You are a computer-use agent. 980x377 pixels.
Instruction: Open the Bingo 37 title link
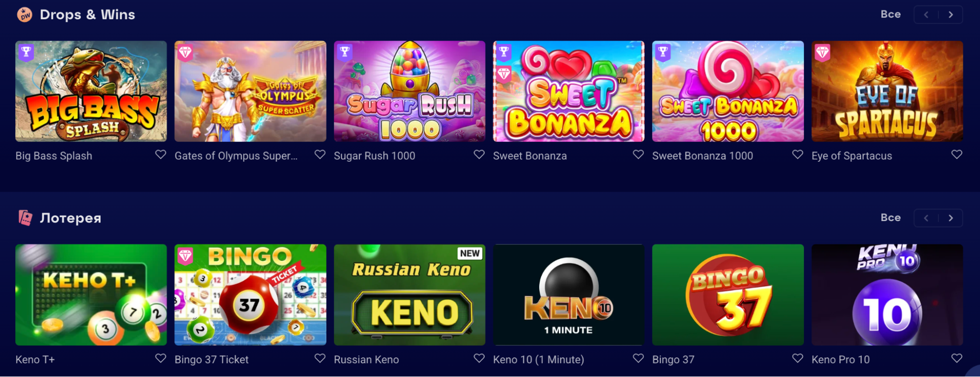673,359
